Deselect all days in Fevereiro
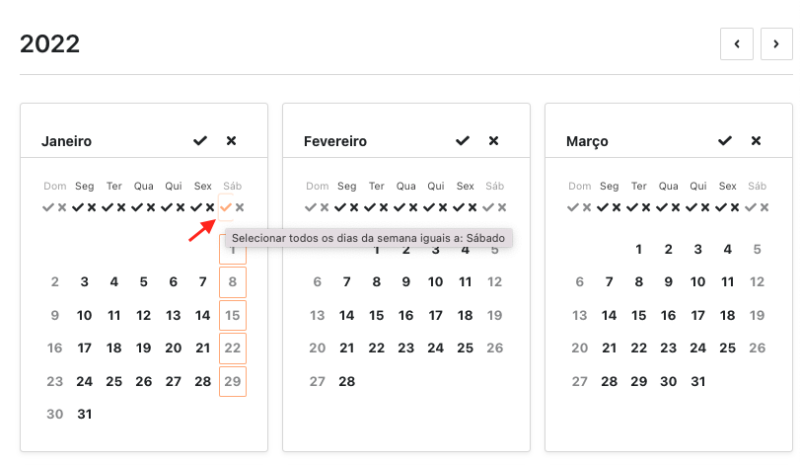800x465 pixels. (493, 141)
